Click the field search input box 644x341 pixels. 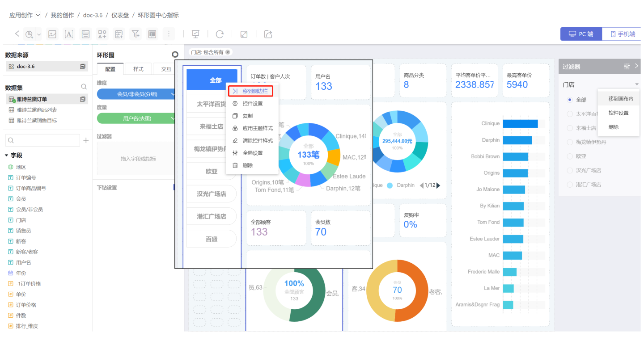(43, 140)
